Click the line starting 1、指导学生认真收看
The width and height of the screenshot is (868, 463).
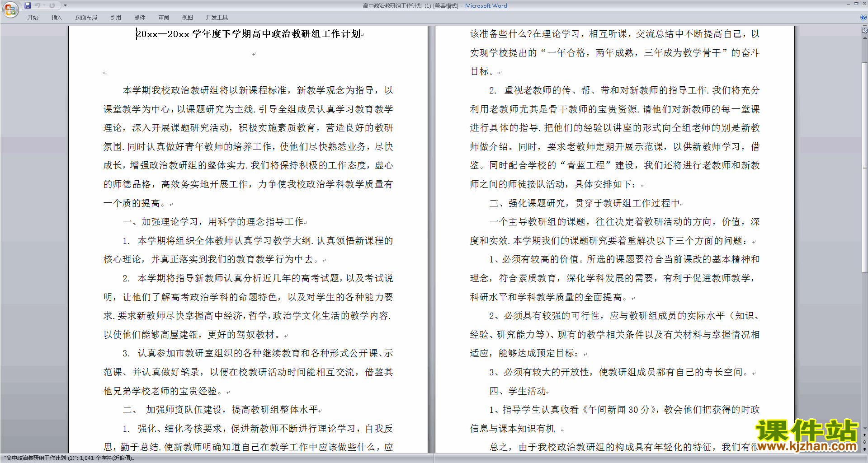point(624,410)
